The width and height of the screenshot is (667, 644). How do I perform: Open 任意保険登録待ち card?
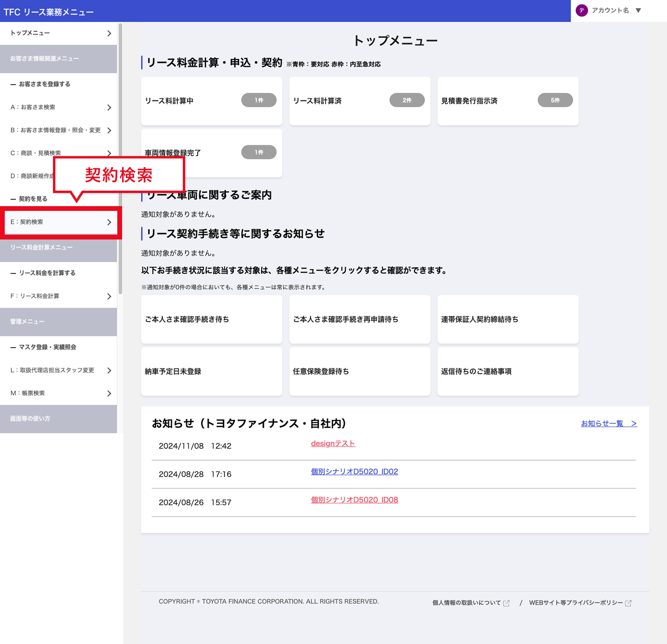point(360,371)
